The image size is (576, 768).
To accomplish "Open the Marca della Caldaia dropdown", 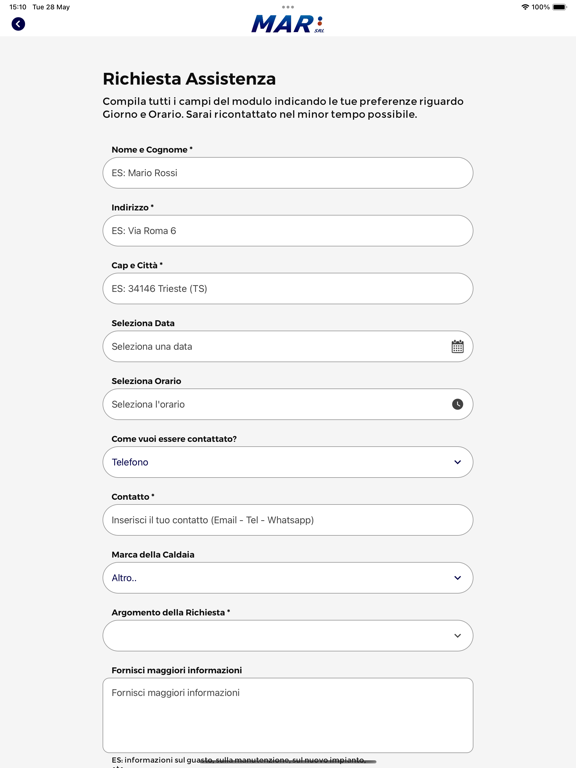I will [288, 578].
